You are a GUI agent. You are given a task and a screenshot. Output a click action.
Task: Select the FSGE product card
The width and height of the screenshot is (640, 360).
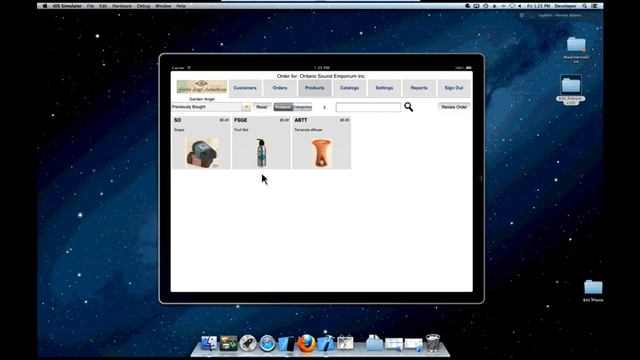261,142
